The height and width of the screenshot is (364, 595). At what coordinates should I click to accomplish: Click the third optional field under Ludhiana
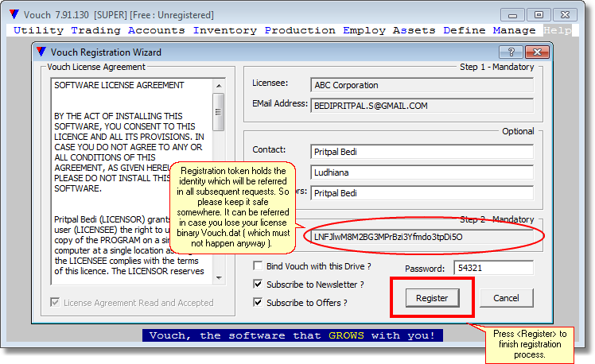(x=422, y=193)
